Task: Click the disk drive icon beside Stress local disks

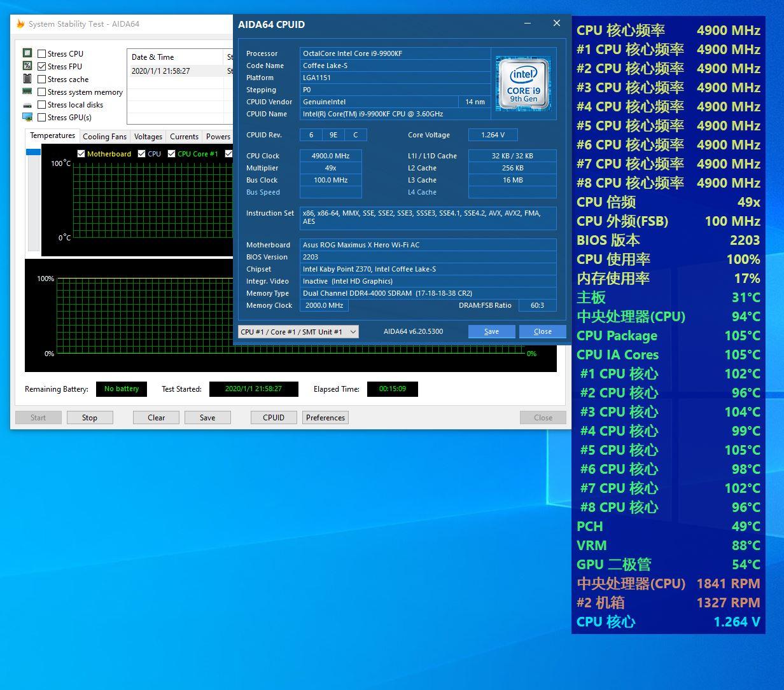Action: coord(27,105)
